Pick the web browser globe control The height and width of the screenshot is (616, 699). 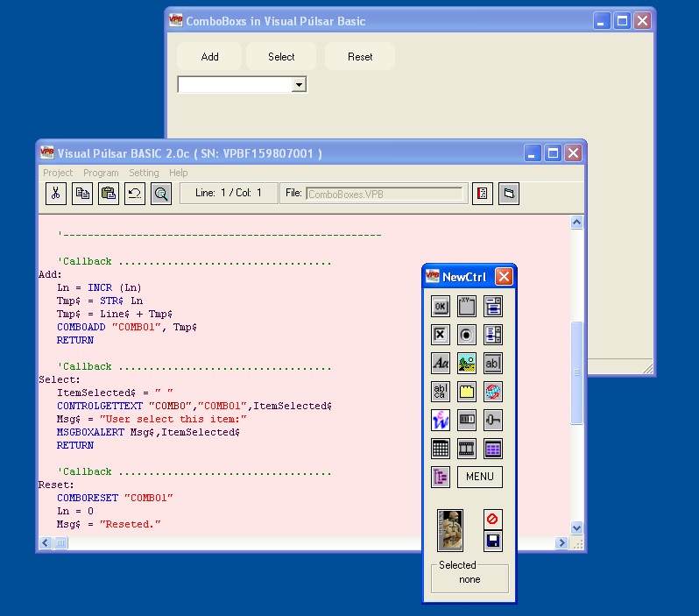click(x=492, y=392)
